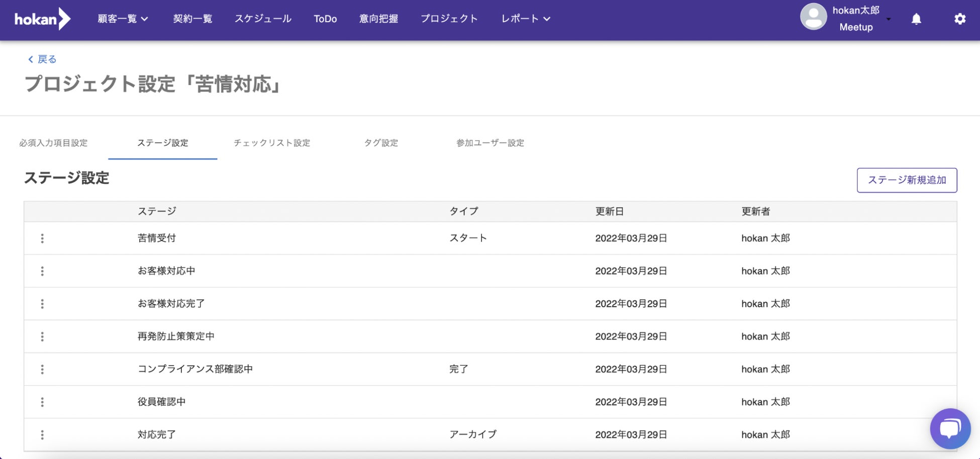Open the kebab menu for お客様対応中 row
Screen dimensions: 980x459
(42, 271)
